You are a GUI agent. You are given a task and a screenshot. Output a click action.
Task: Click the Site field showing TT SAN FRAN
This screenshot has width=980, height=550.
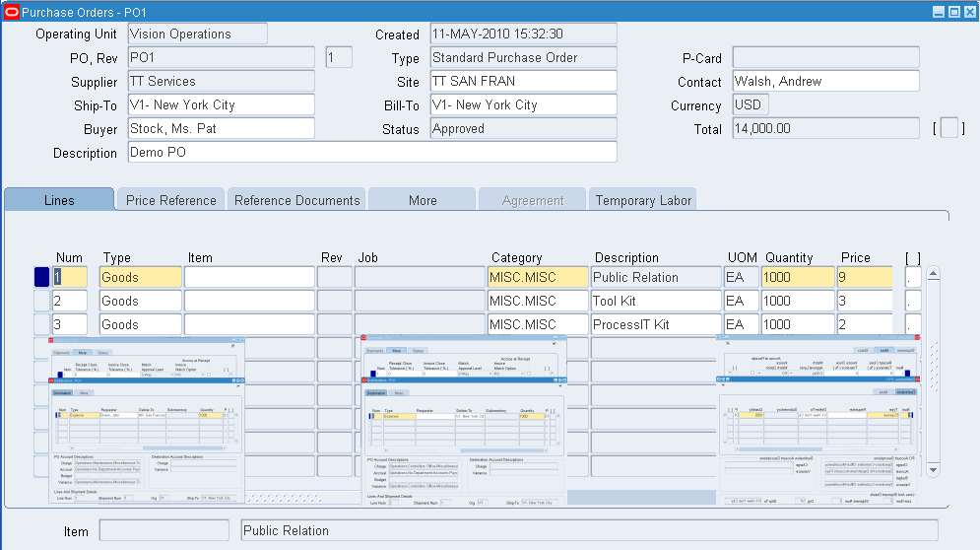pyautogui.click(x=522, y=82)
